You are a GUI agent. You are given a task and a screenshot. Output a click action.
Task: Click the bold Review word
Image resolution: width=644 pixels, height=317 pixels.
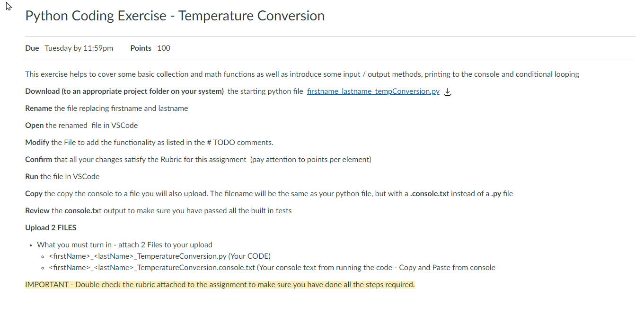(x=37, y=211)
